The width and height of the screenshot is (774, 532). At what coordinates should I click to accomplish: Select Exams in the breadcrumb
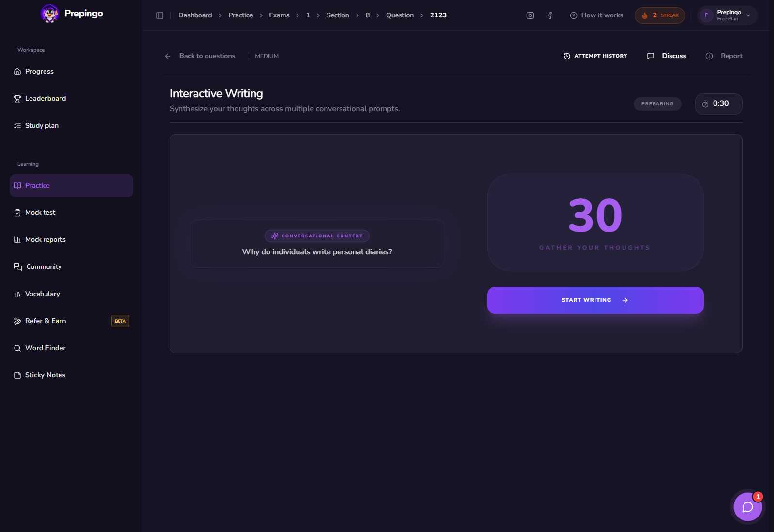(x=279, y=15)
